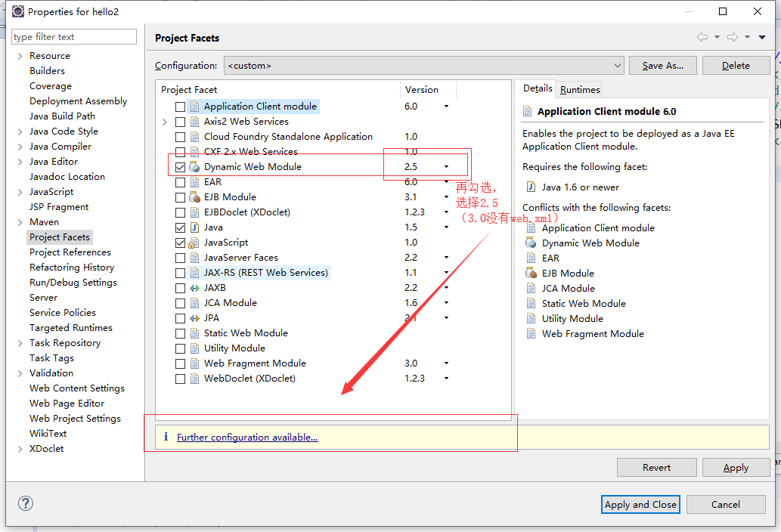Image resolution: width=781 pixels, height=532 pixels.
Task: Click the Dynamic Web Module globe icon in facet list
Action: click(194, 167)
